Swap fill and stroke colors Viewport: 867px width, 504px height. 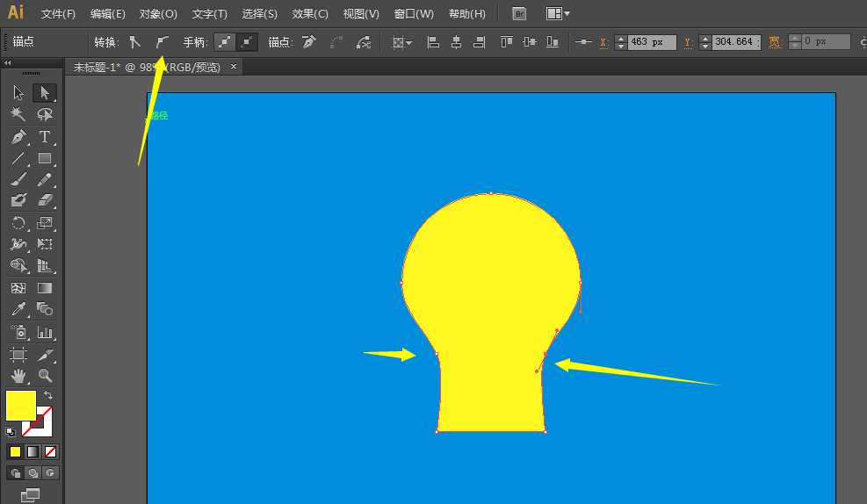click(48, 397)
